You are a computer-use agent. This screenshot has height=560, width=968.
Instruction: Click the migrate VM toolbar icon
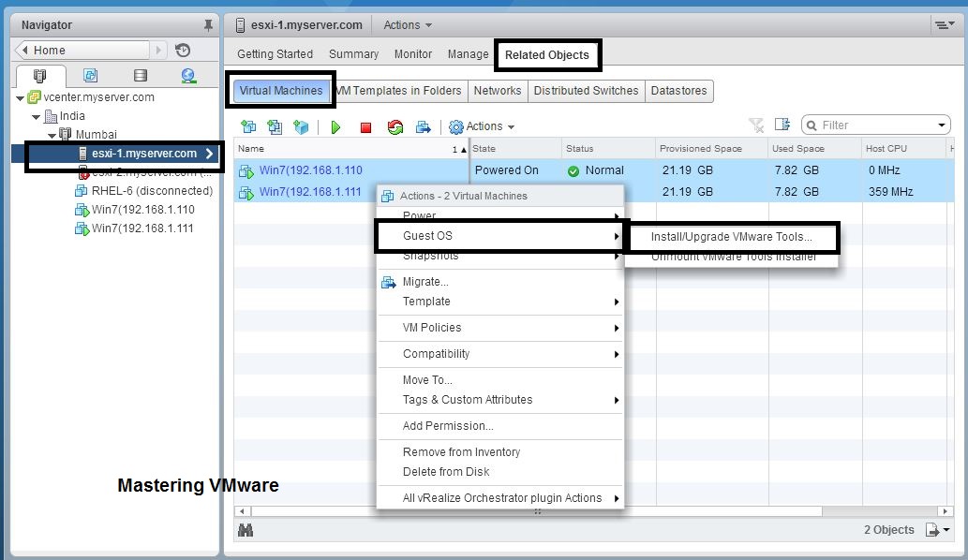pyautogui.click(x=423, y=127)
